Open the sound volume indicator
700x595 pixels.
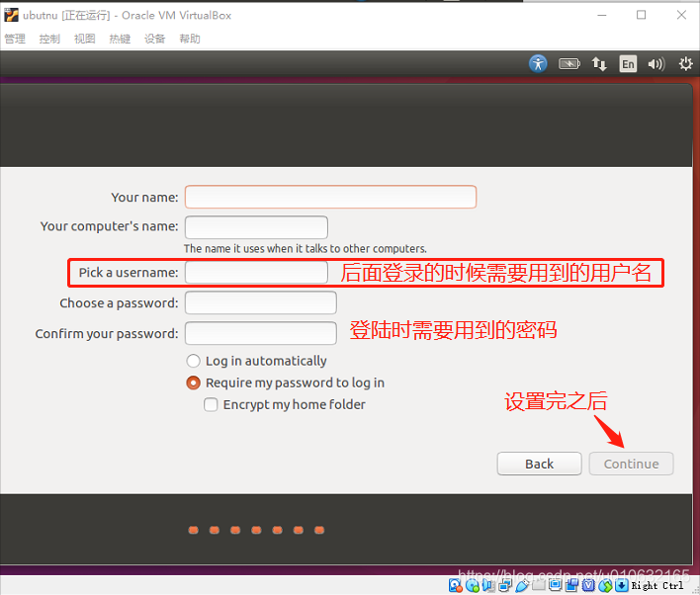click(x=656, y=64)
